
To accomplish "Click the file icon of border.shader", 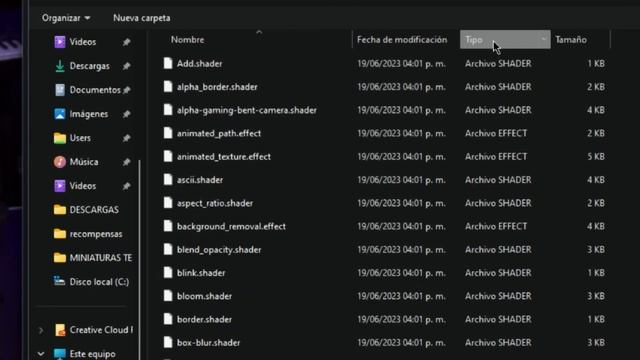I will [168, 319].
